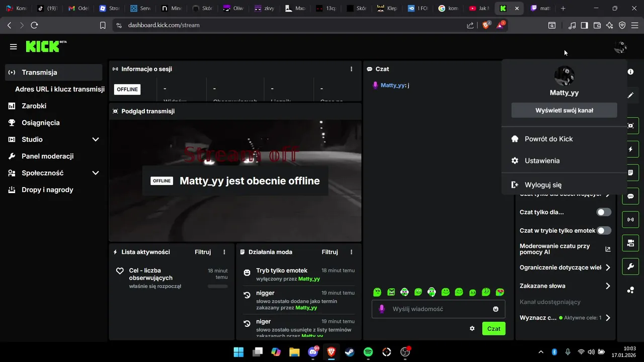Toggle stream preview panel icon in right sidebar
644x362 pixels.
631,126
